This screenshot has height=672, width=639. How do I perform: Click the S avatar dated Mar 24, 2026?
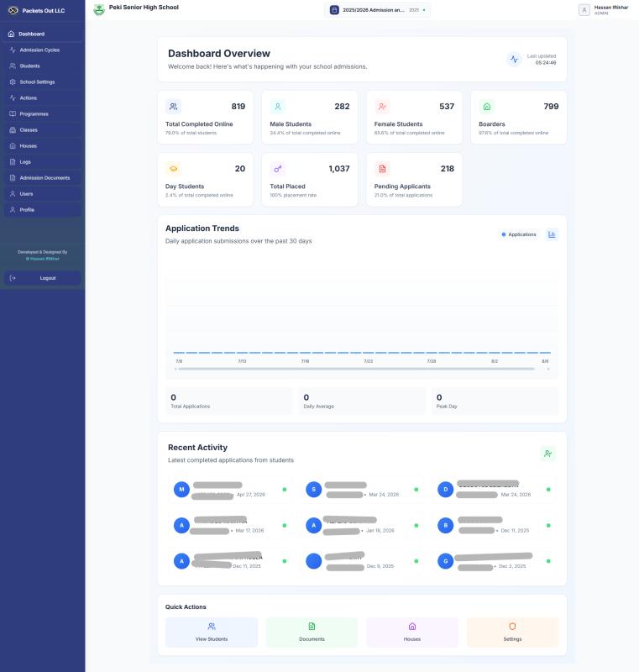coord(313,490)
